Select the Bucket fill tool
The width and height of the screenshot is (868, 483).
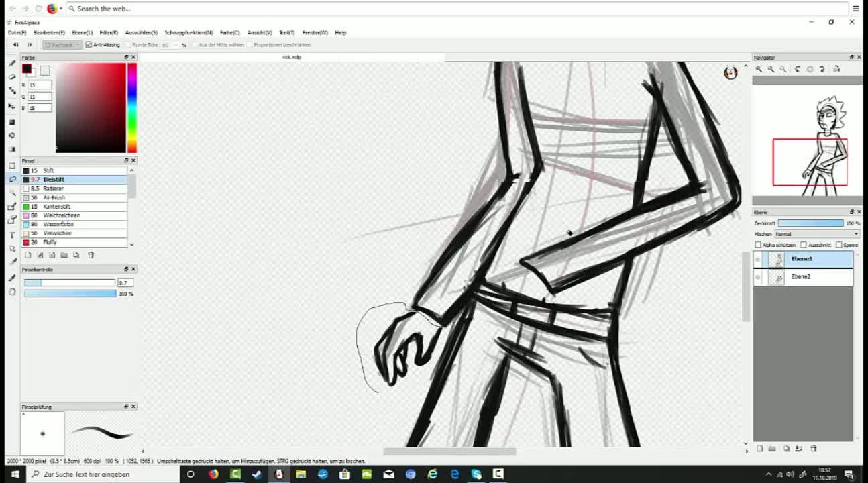pyautogui.click(x=12, y=136)
